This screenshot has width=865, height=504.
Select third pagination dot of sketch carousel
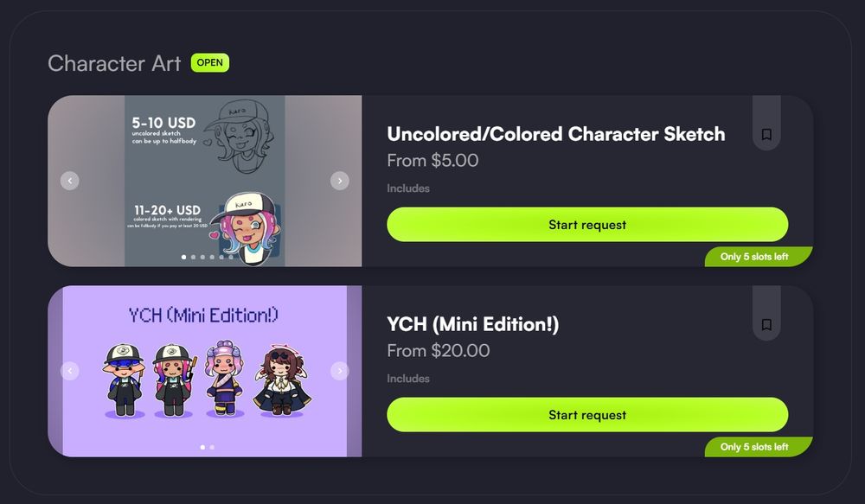click(x=202, y=257)
